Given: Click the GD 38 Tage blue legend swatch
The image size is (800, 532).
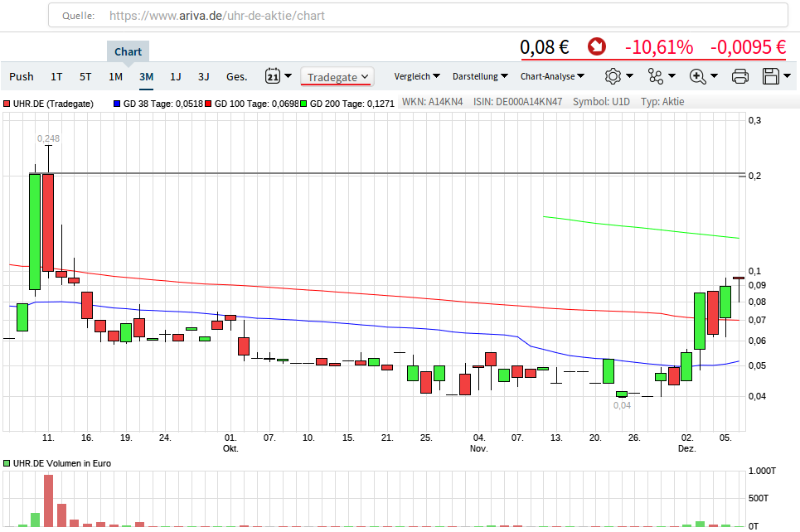Looking at the screenshot, I should click(x=117, y=104).
